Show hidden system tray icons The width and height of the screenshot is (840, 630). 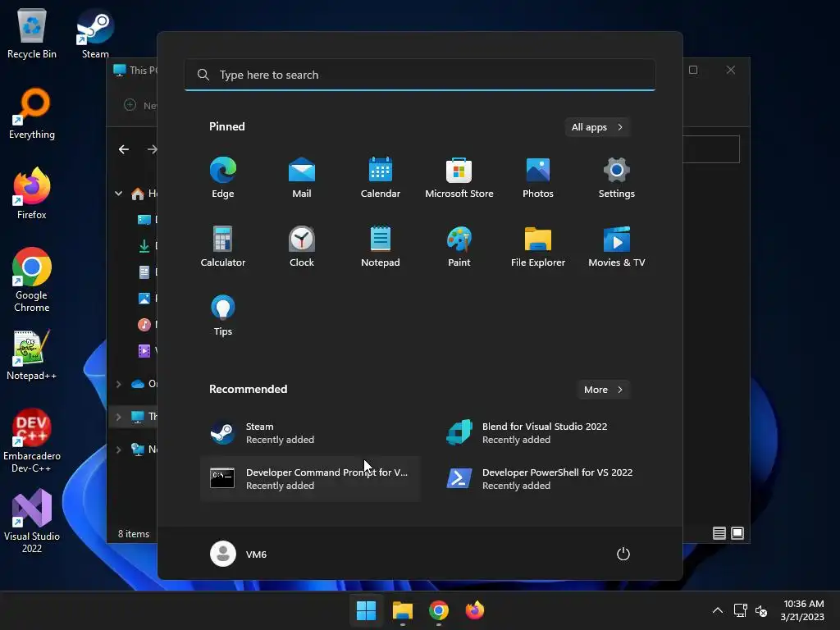point(718,610)
